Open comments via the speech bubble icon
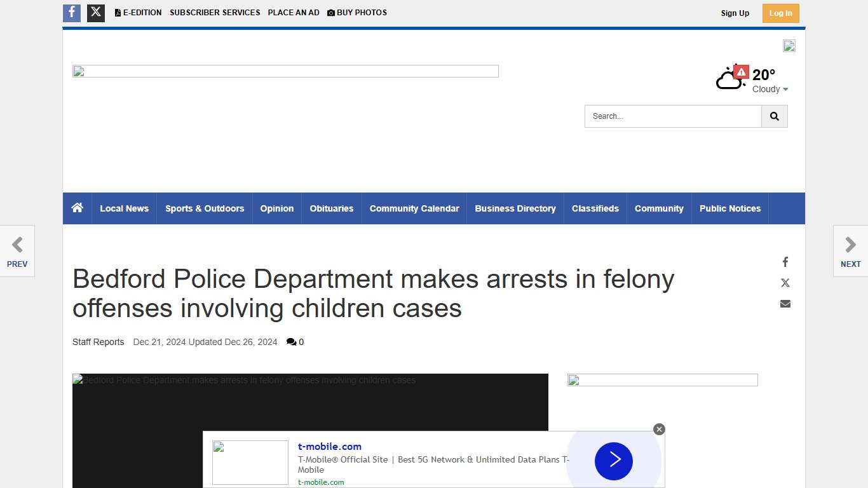Viewport: 868px width, 488px height. (290, 341)
